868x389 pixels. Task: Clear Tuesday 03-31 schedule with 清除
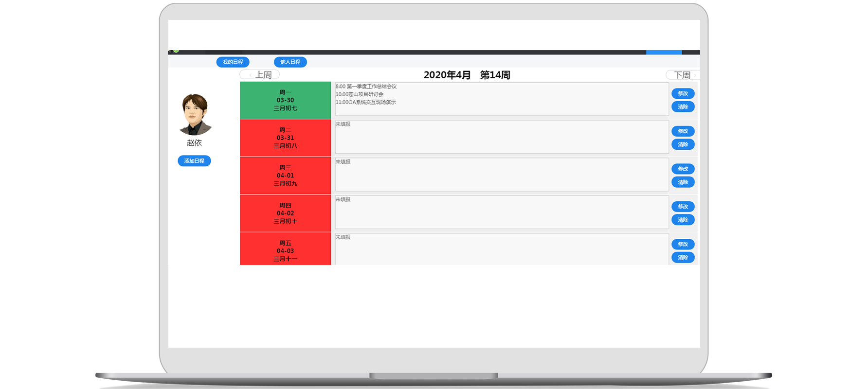pyautogui.click(x=683, y=144)
